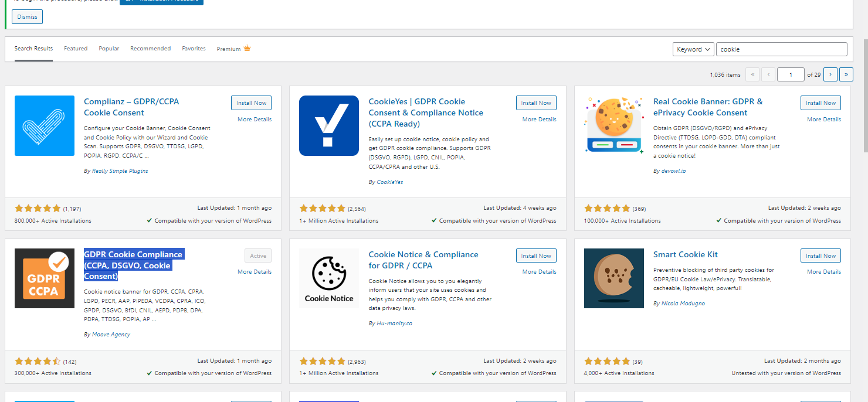Screen dimensions: 868x402
Task: Open Cookie Notice & Compliance title link
Action: [x=423, y=260]
